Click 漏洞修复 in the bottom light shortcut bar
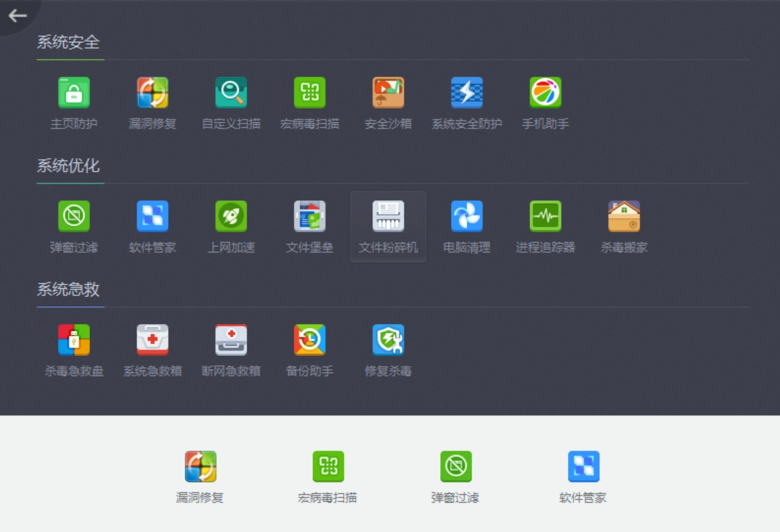Viewport: 780px width, 532px height. [200, 467]
